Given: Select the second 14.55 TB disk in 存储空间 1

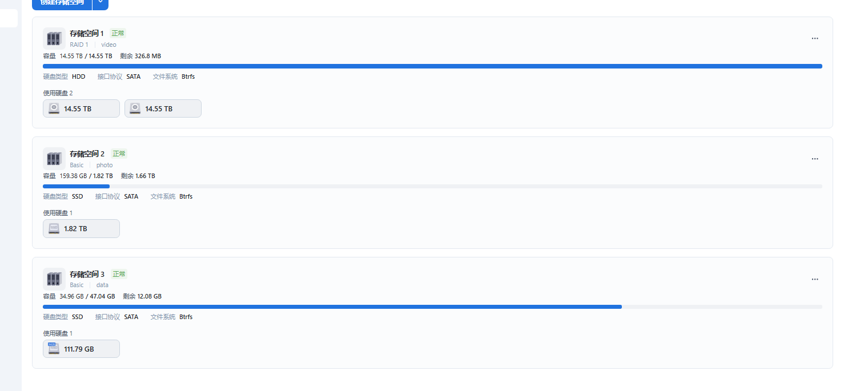Looking at the screenshot, I should (x=163, y=108).
